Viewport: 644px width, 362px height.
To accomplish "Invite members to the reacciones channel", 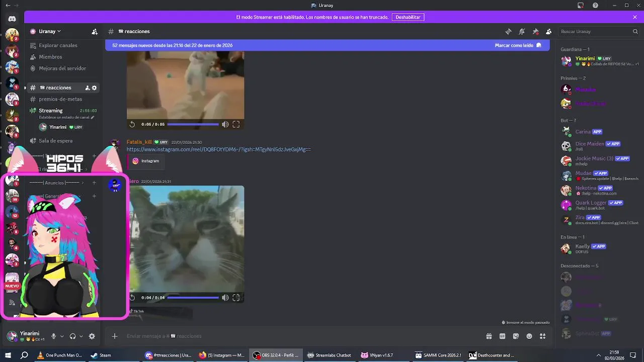I will point(87,87).
